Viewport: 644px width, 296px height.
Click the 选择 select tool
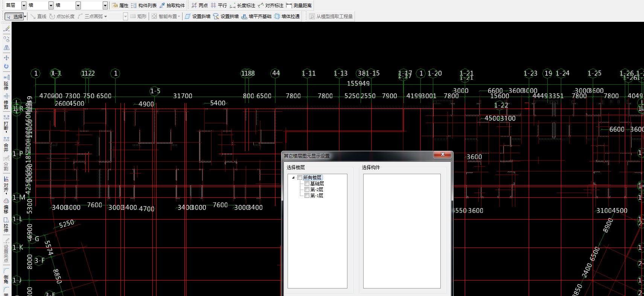(x=14, y=16)
